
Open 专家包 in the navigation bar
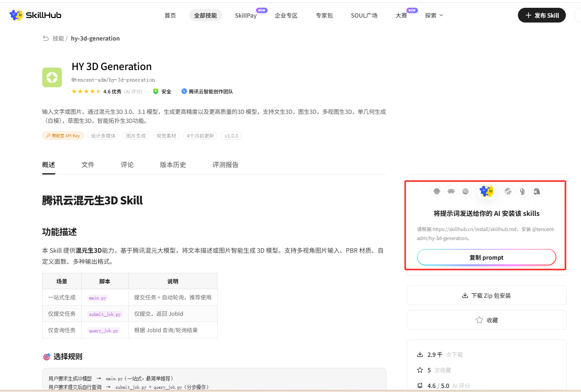(x=324, y=16)
